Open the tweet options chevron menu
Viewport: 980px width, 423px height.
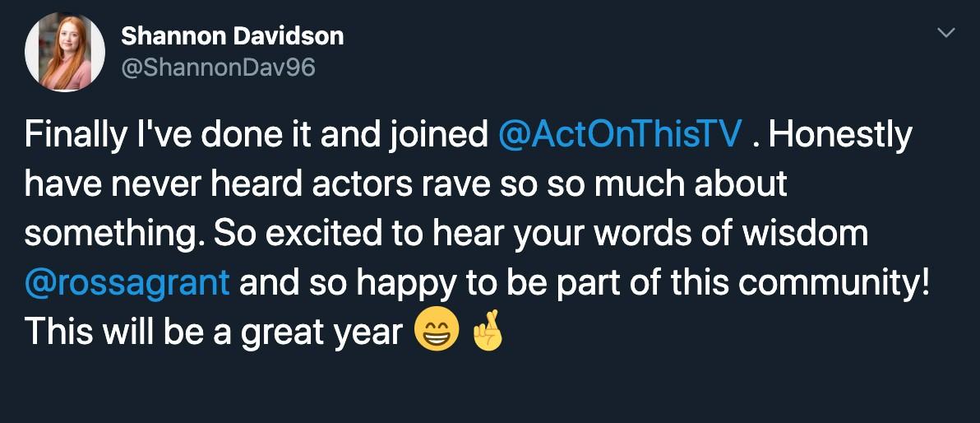point(947,34)
